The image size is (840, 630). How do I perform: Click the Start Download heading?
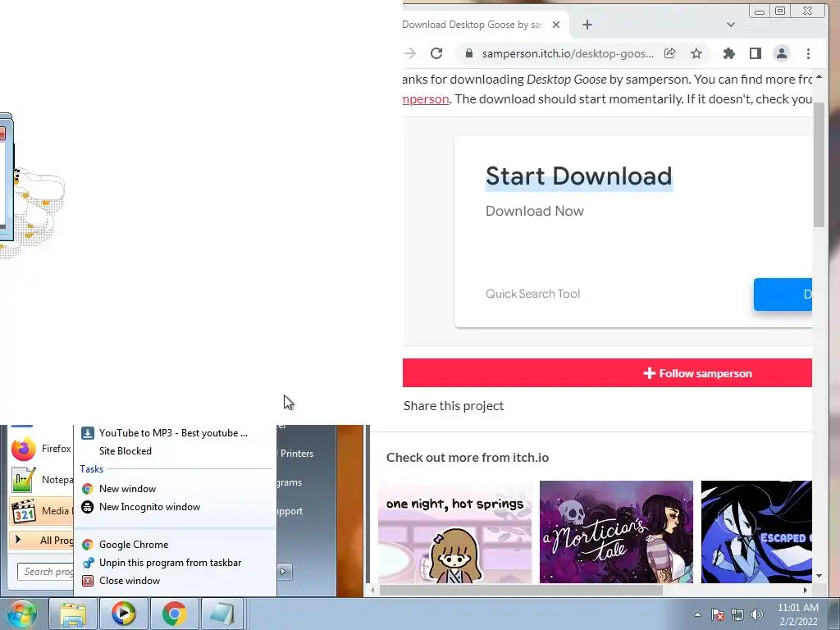click(x=578, y=176)
